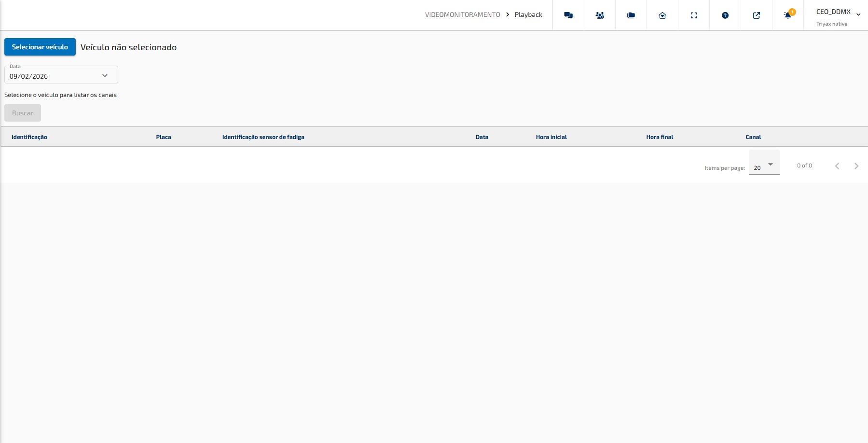The image size is (868, 443).
Task: Open the help question mark icon
Action: (x=725, y=15)
